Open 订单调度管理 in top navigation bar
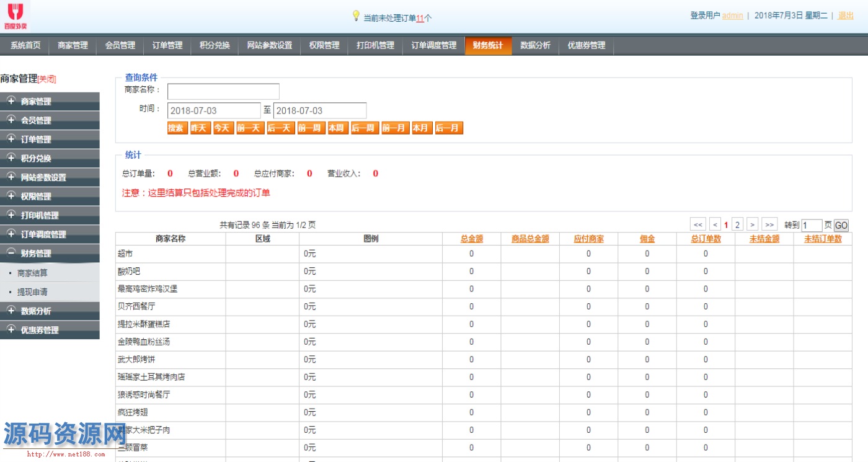The width and height of the screenshot is (868, 462). tap(434, 46)
